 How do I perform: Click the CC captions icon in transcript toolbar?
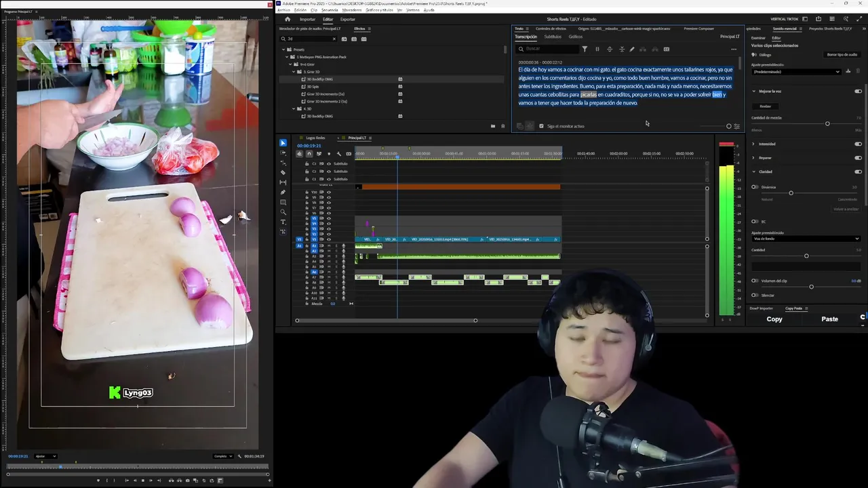point(667,49)
